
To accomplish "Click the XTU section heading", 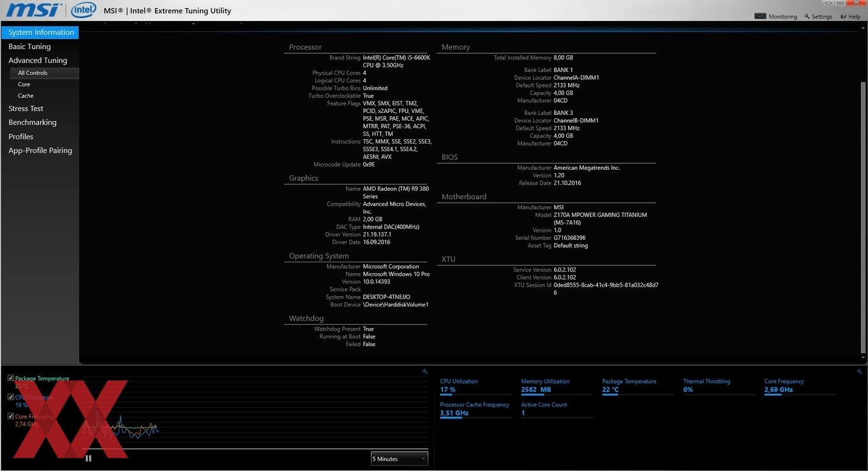I will (449, 260).
